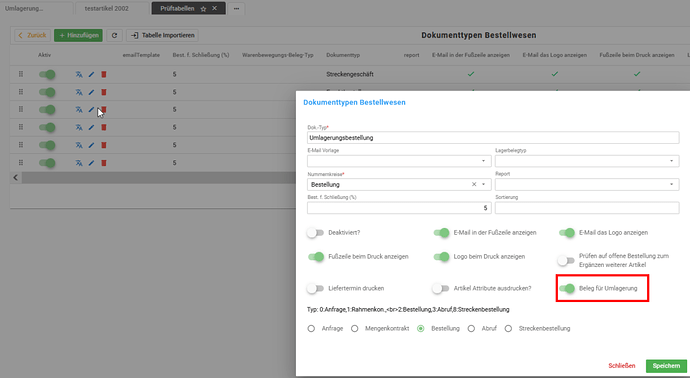690x378 pixels.
Task: Star the Prüftabellen tab as favorite
Action: click(203, 9)
